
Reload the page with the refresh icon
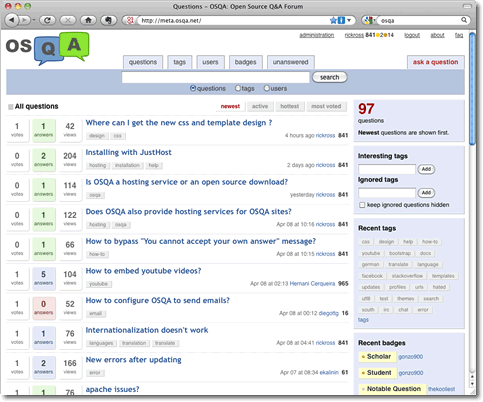point(47,20)
